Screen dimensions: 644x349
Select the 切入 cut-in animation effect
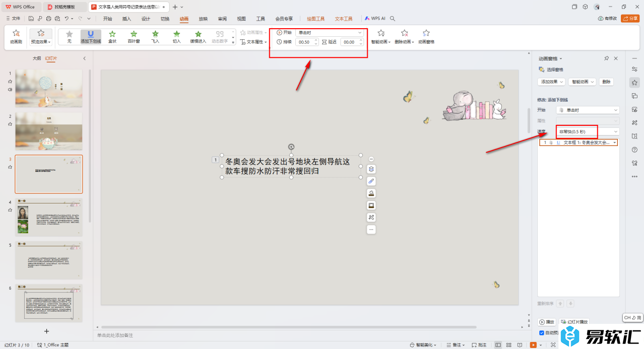177,37
